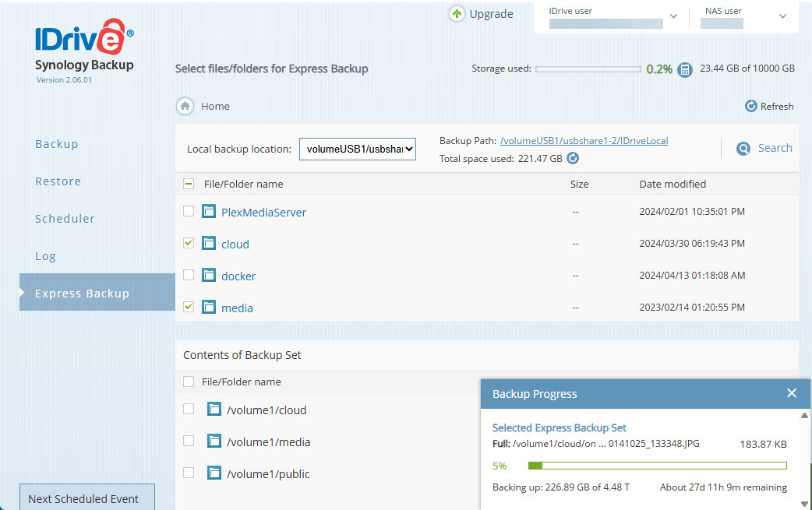
Task: Click the /volume1/public folder icon
Action: (214, 473)
